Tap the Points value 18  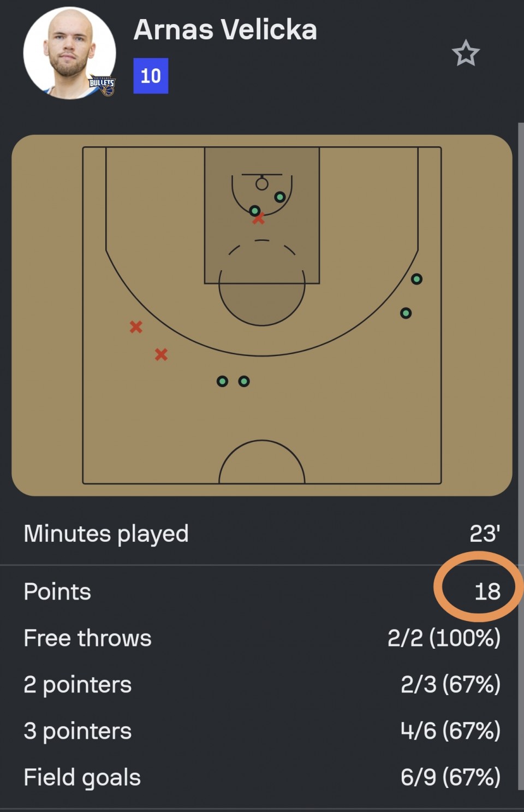pyautogui.click(x=487, y=591)
